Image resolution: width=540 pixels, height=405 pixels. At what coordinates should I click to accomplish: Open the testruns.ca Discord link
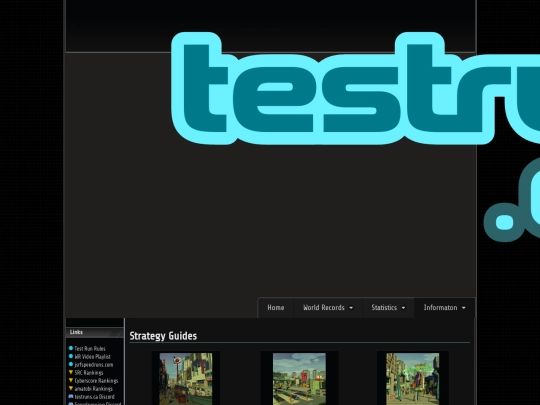94,397
